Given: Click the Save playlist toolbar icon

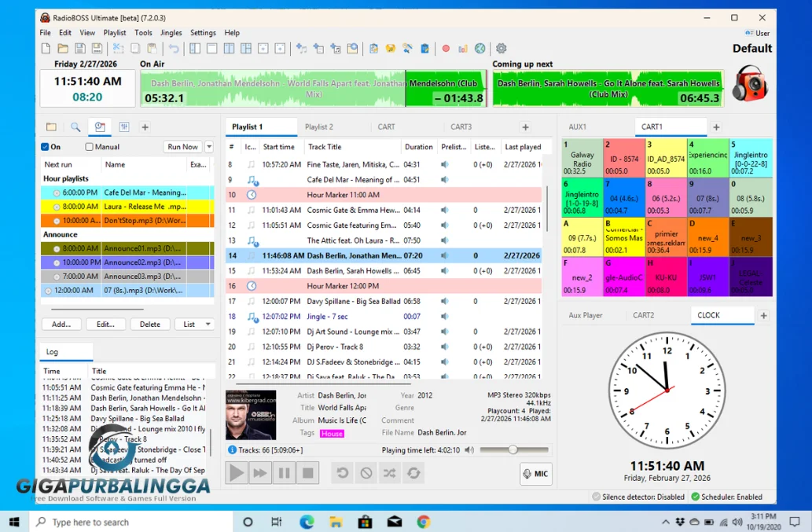Looking at the screenshot, I should coord(79,49).
